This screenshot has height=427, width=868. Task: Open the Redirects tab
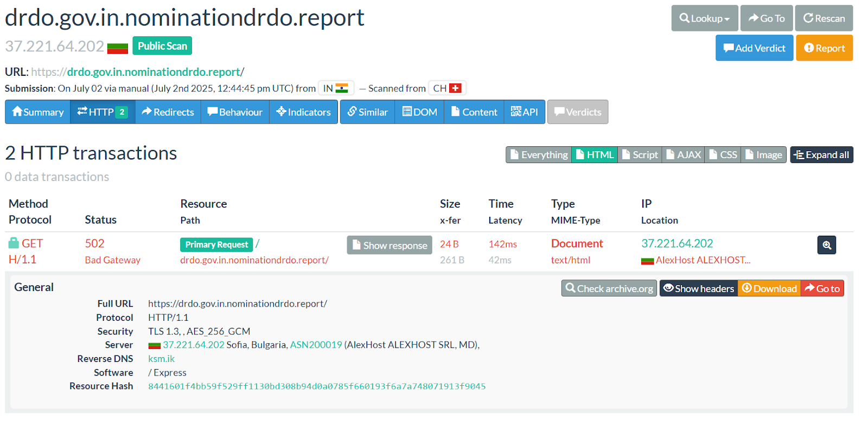[x=168, y=112]
